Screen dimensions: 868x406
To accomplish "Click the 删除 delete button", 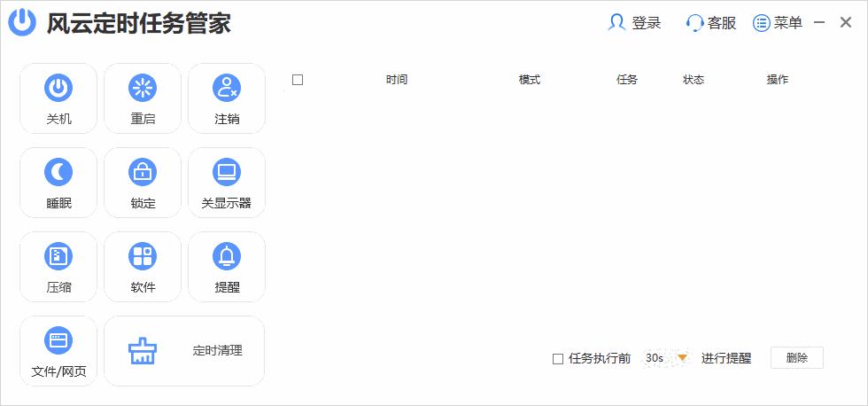I will [797, 358].
